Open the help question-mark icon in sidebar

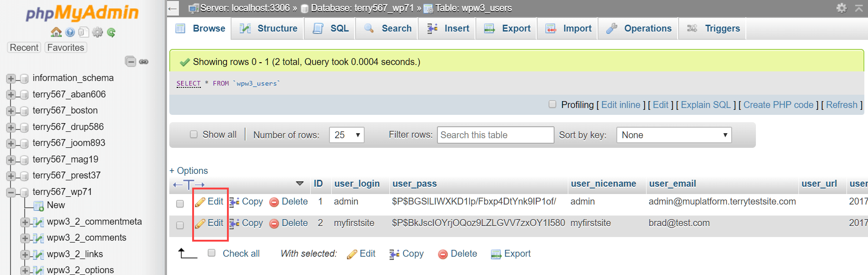coord(70,32)
